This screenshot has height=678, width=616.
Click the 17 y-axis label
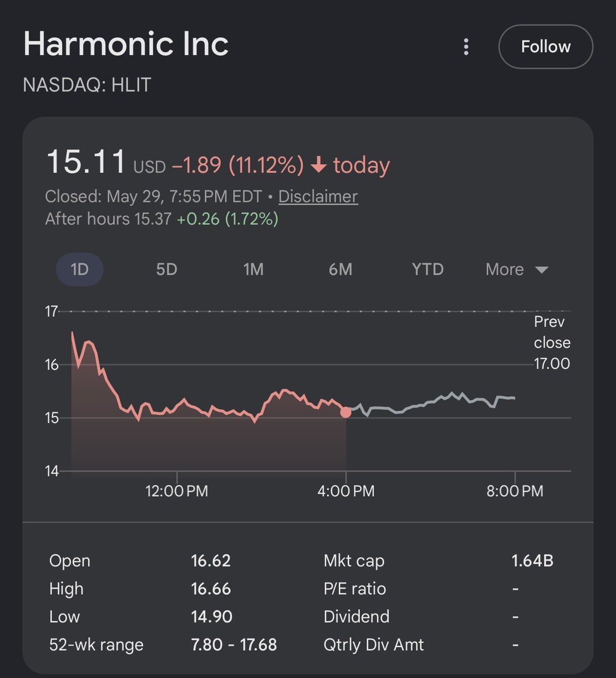pyautogui.click(x=51, y=311)
